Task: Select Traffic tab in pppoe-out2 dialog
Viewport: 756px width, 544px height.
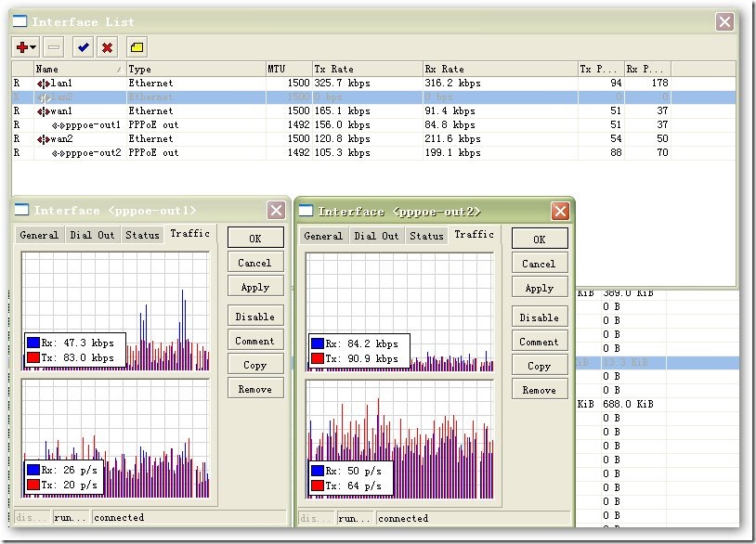Action: click(474, 235)
